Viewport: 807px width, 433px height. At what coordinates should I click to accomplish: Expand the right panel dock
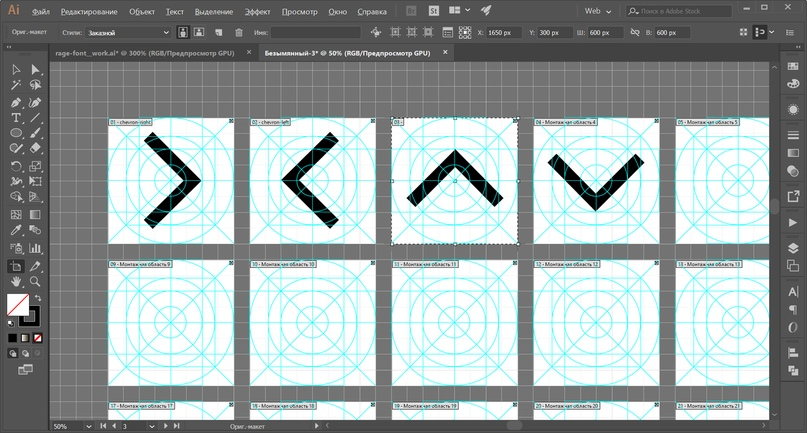tap(798, 47)
